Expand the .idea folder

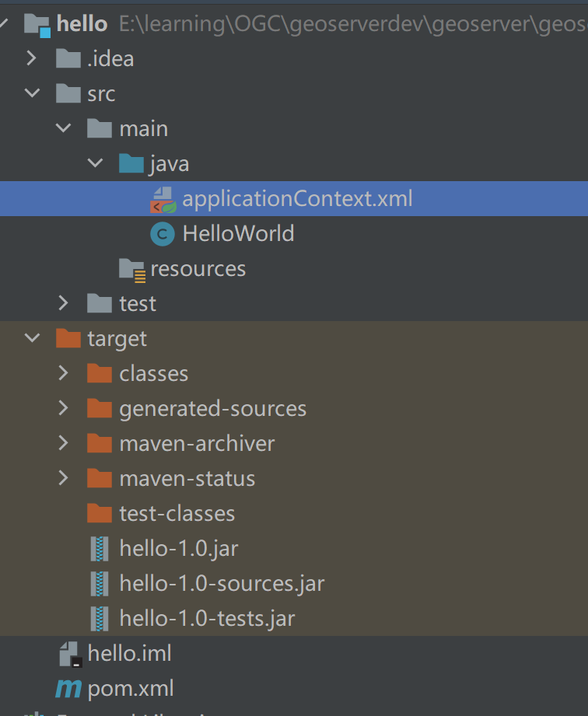pos(32,58)
